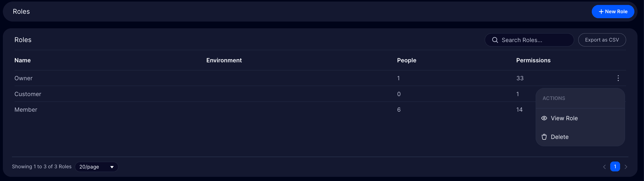Screen dimensions: 644x181
Task: Sort roles by the Name column
Action: click(x=22, y=60)
